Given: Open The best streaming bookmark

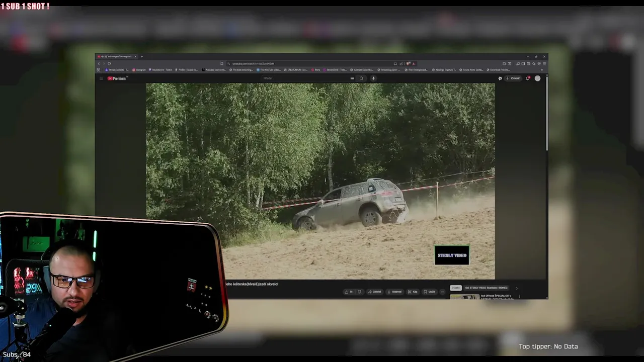Looking at the screenshot, I should pos(242,70).
